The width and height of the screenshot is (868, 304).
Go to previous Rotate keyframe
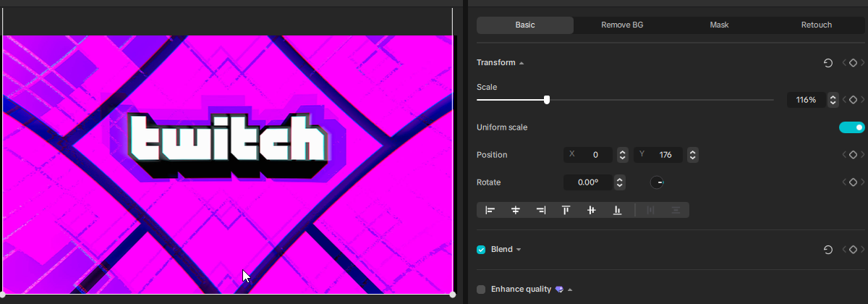click(x=844, y=182)
